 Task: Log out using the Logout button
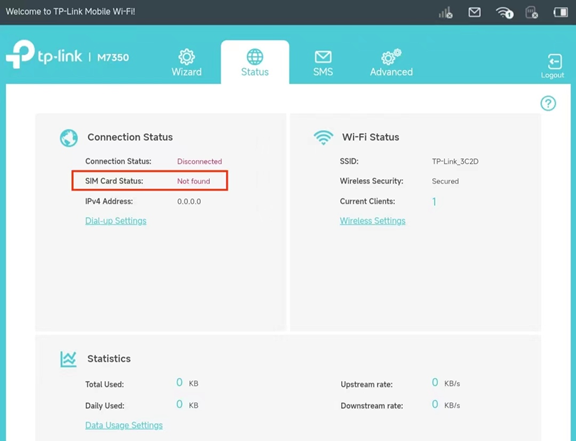point(552,66)
